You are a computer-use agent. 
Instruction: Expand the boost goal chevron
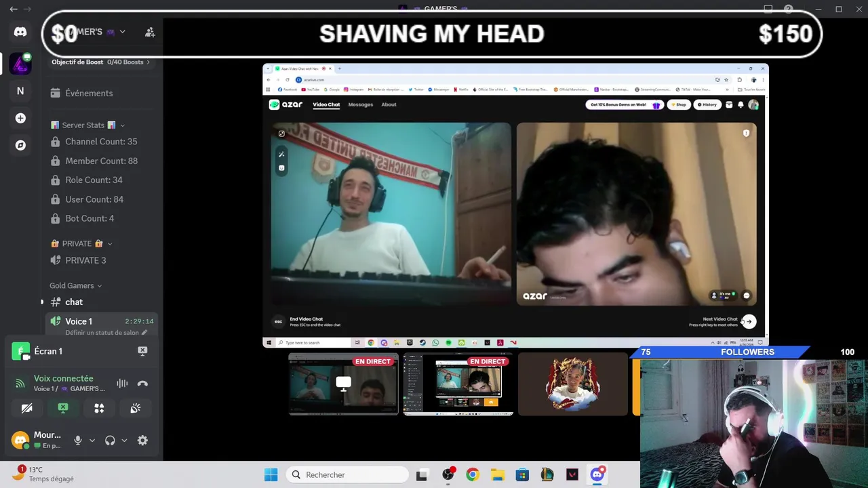point(148,62)
